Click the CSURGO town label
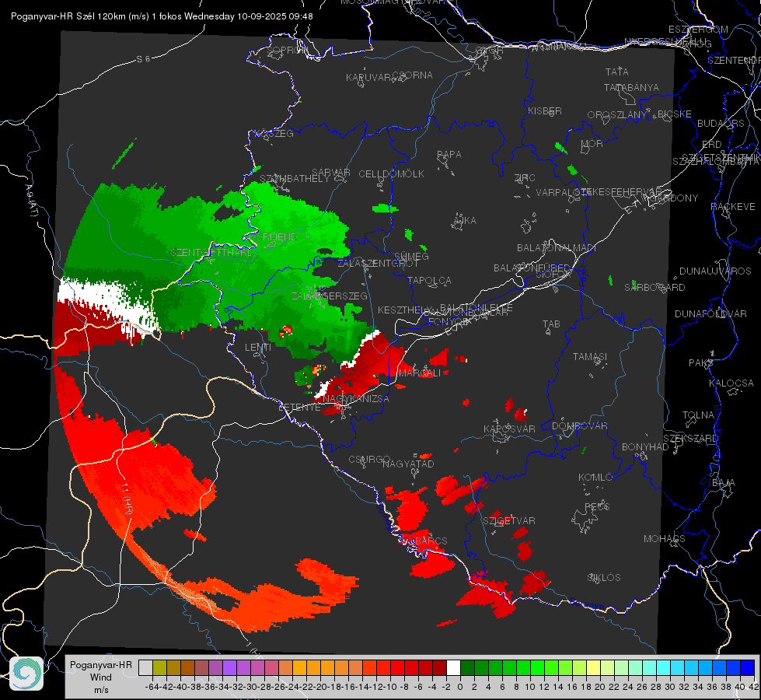This screenshot has width=761, height=700. (x=369, y=460)
